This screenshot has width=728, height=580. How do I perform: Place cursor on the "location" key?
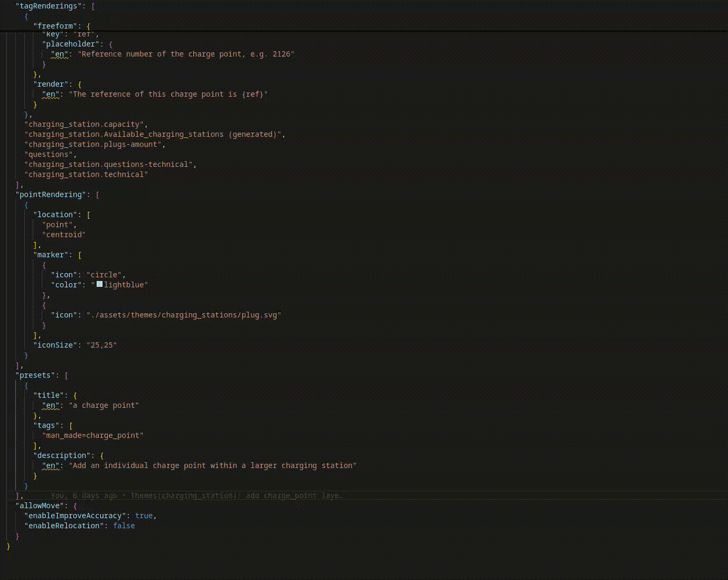[x=55, y=214]
